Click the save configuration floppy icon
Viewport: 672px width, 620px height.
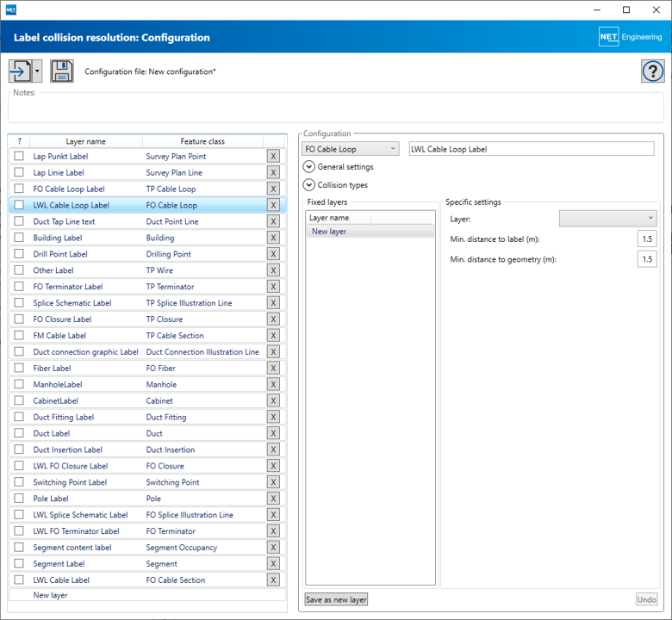(x=62, y=71)
